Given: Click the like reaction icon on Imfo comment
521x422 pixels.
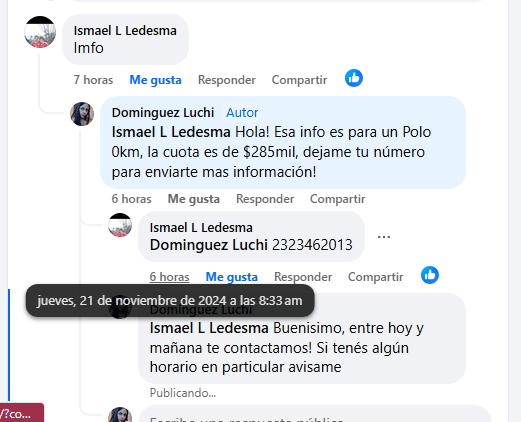Looking at the screenshot, I should point(354,78).
